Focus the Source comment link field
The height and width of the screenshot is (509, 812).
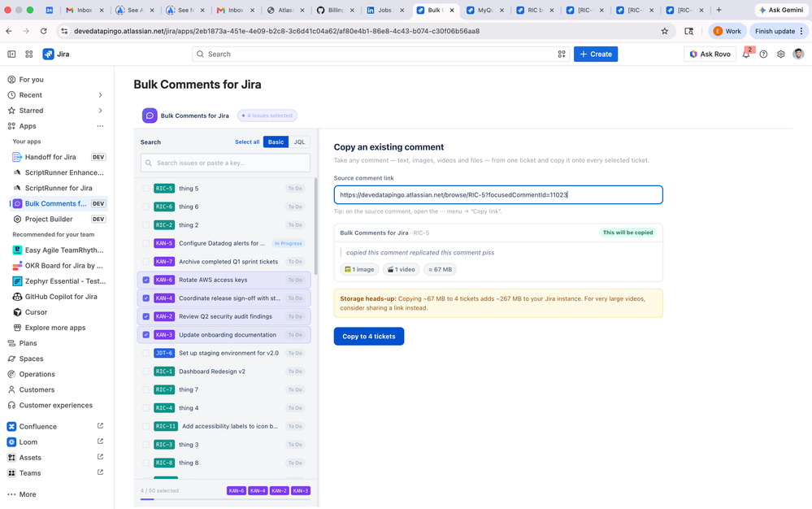pyautogui.click(x=498, y=194)
